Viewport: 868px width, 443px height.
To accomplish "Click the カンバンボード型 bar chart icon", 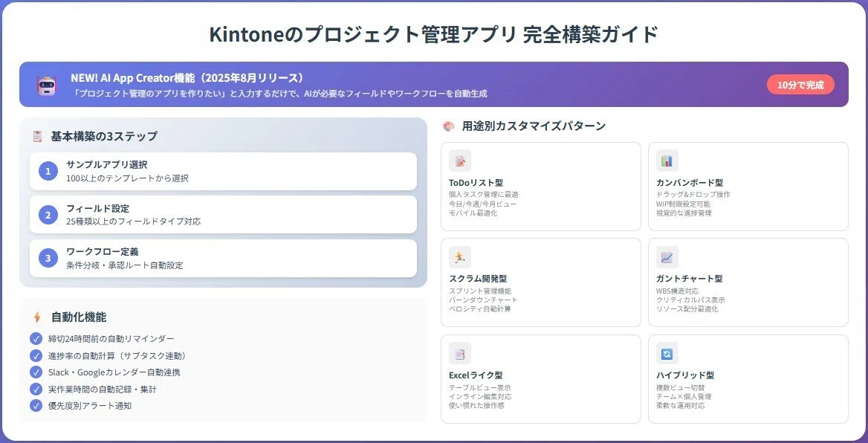I will [x=667, y=161].
